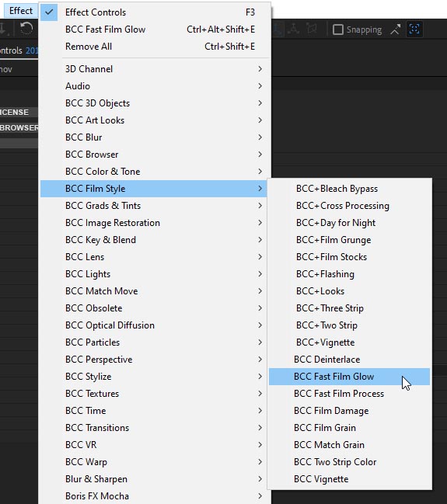Open the BCC 3D Objects submenu

[155, 103]
